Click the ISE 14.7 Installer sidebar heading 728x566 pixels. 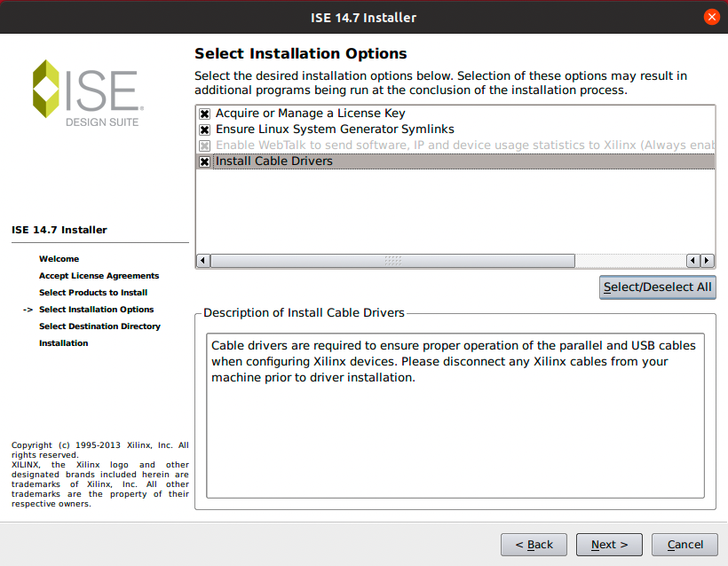click(59, 230)
